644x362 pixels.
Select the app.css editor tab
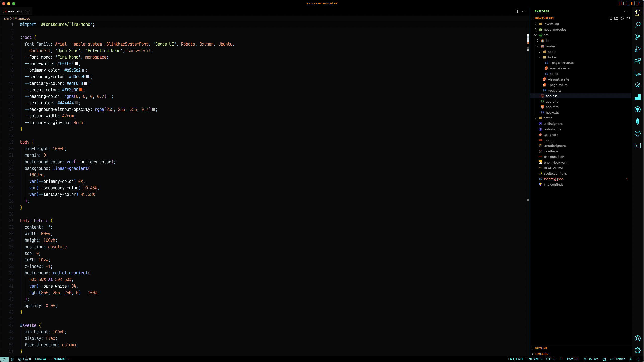(14, 11)
